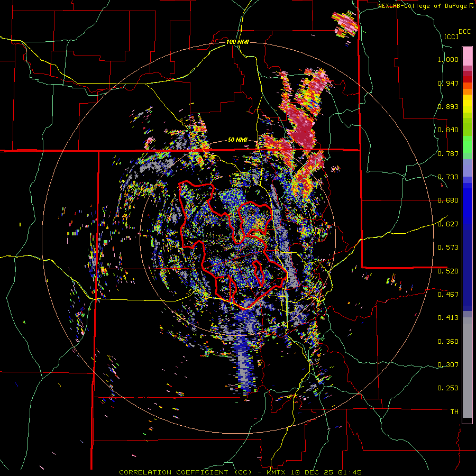
Task: Click the [CC] unit label
Action: point(451,36)
